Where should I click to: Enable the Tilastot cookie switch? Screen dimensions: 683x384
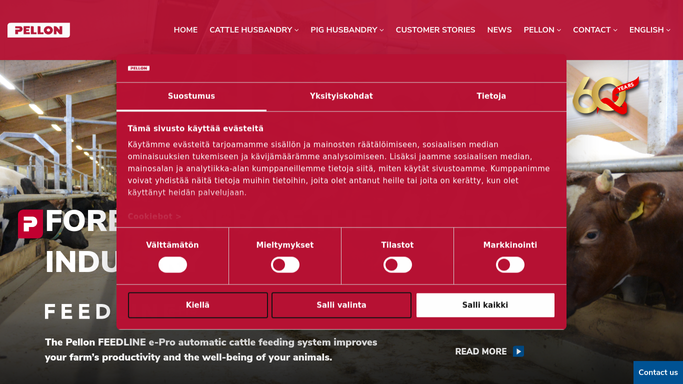point(397,265)
